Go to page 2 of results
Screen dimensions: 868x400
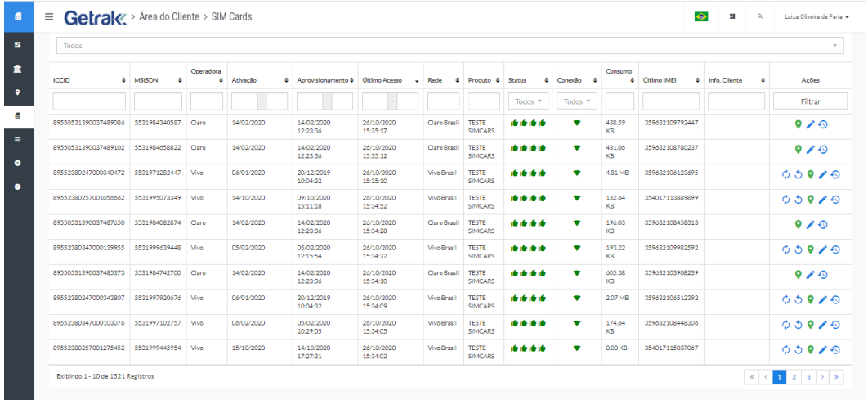click(794, 377)
